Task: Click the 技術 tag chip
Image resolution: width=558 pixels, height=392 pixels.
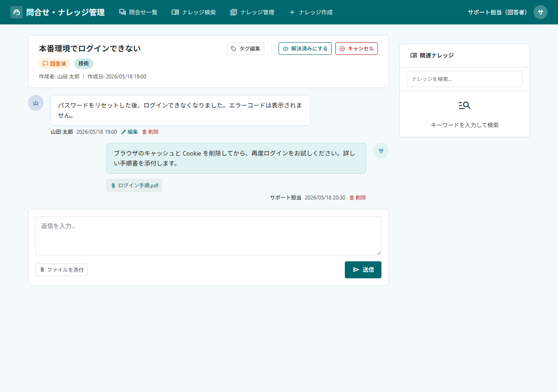Action: (x=84, y=64)
